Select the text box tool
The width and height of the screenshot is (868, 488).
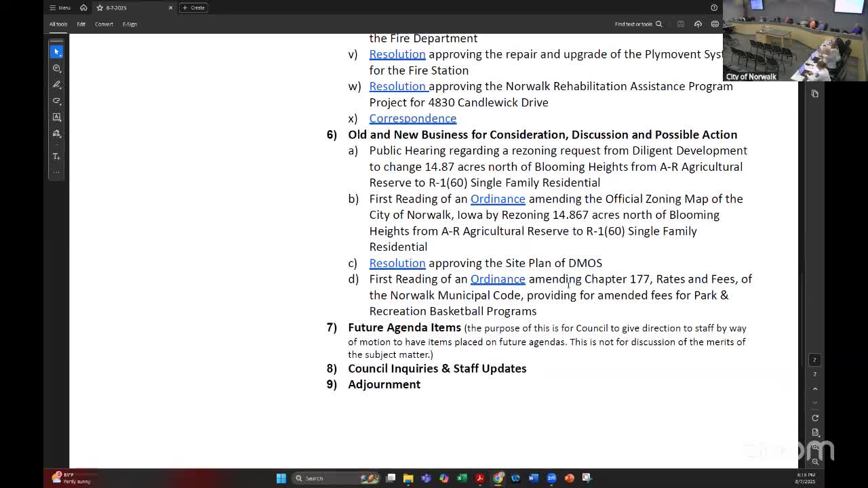tap(56, 117)
